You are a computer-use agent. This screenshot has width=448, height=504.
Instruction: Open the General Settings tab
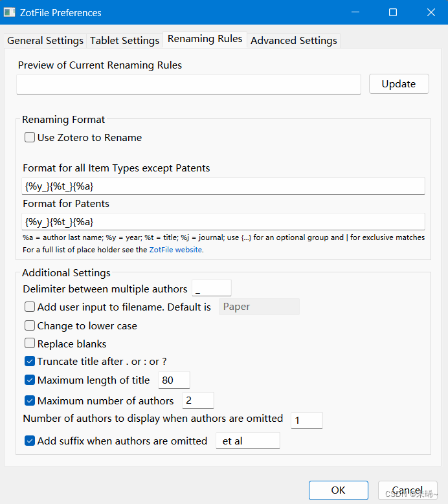tap(45, 41)
